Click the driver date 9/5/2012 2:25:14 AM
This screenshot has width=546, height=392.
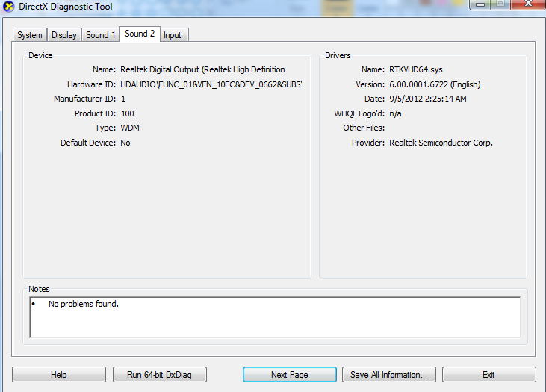[x=428, y=99]
